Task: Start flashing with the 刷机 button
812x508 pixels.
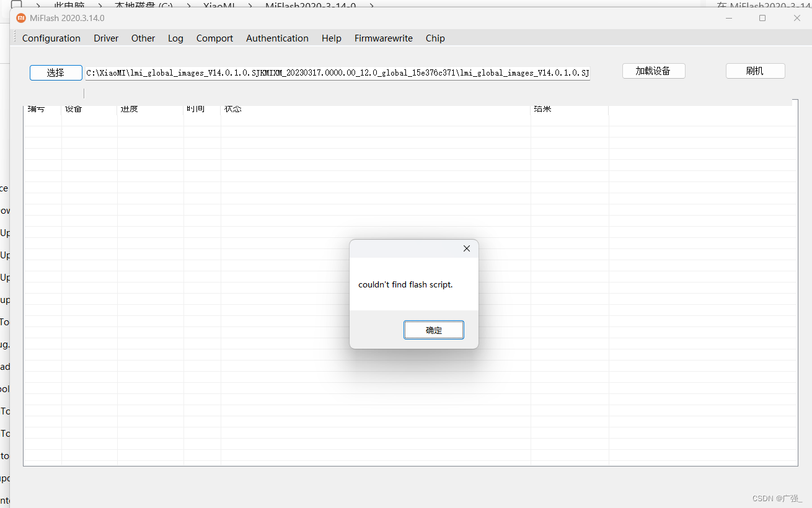Action: click(x=755, y=71)
